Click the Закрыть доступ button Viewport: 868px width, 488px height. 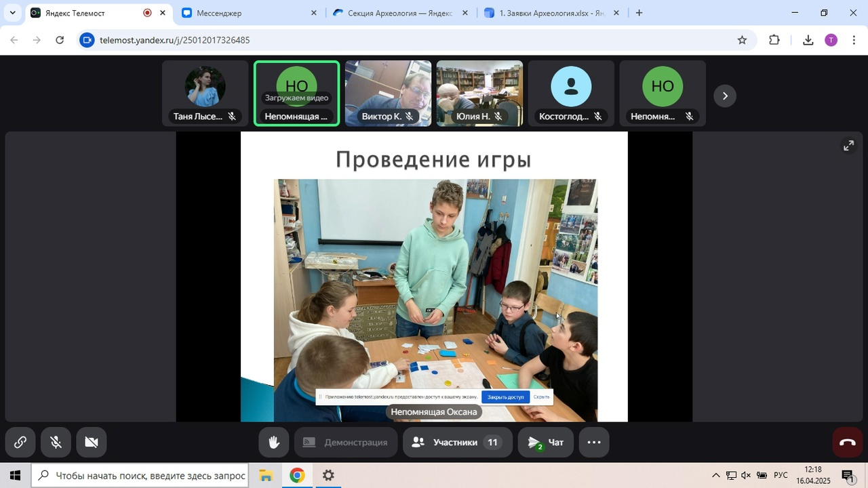505,397
